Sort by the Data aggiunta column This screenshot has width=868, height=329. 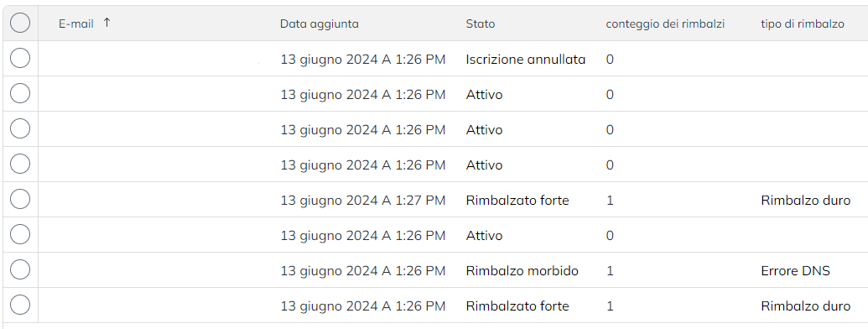(319, 23)
